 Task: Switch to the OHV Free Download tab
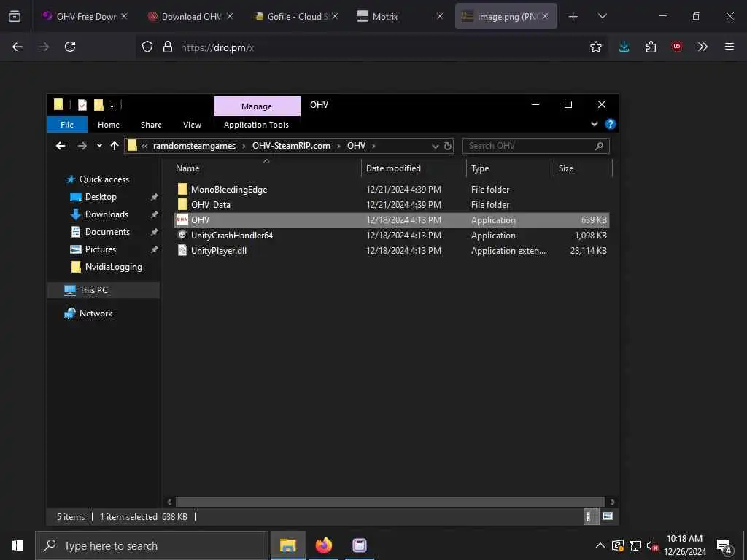[x=86, y=16]
